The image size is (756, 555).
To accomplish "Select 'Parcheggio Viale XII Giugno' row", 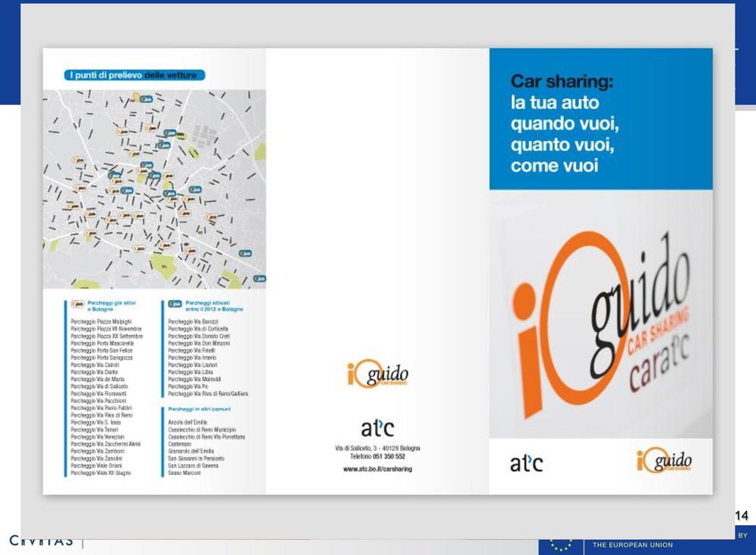I will tap(101, 472).
